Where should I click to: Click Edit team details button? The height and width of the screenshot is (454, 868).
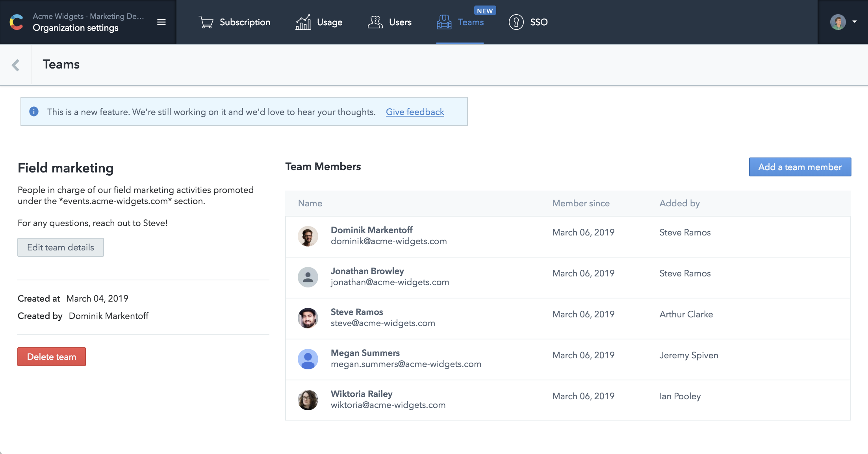click(61, 247)
